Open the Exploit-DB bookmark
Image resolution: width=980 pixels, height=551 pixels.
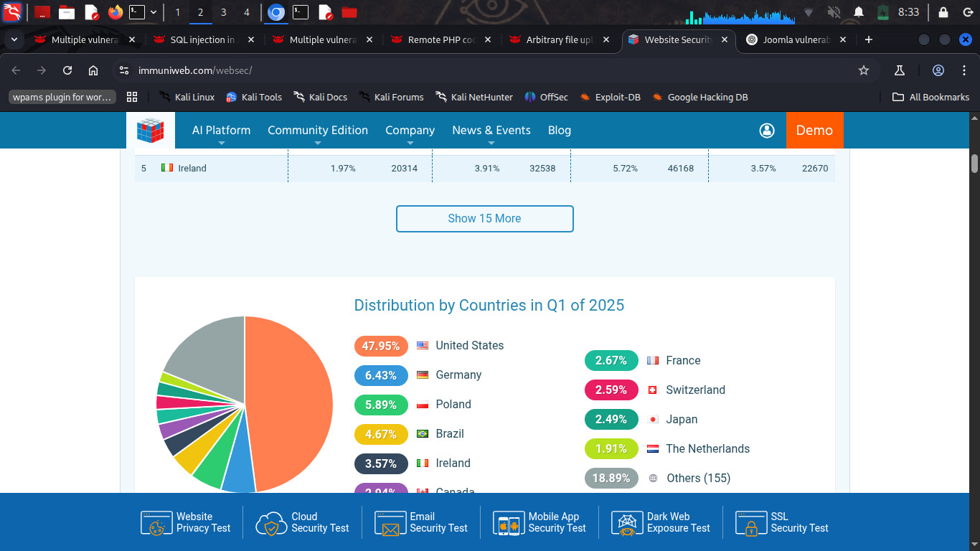[x=610, y=97]
